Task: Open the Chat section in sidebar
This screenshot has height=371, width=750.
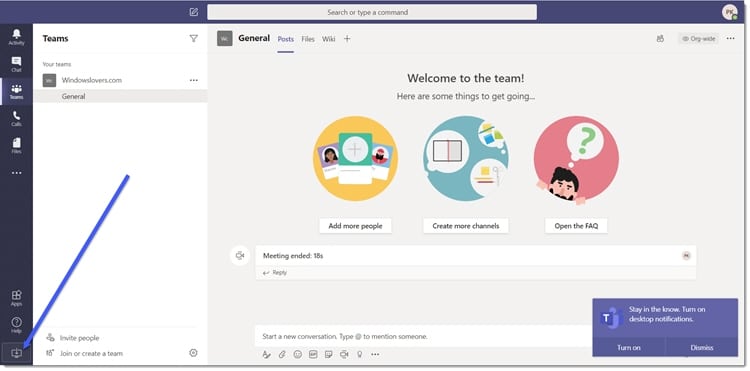Action: tap(16, 64)
